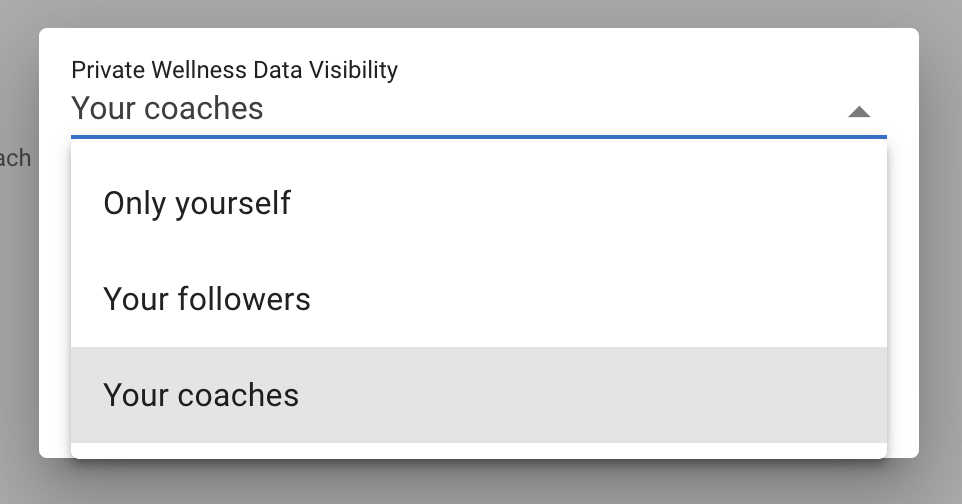Set wellness data visibility to followers

click(207, 299)
